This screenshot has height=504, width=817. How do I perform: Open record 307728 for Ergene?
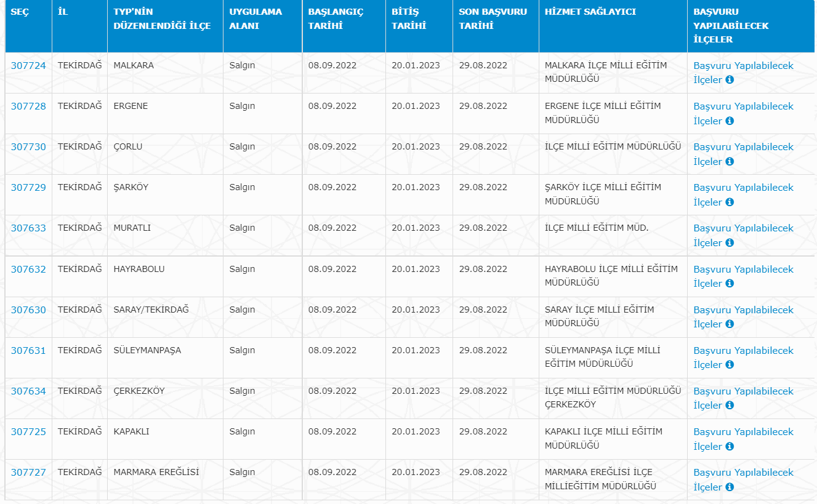point(28,106)
